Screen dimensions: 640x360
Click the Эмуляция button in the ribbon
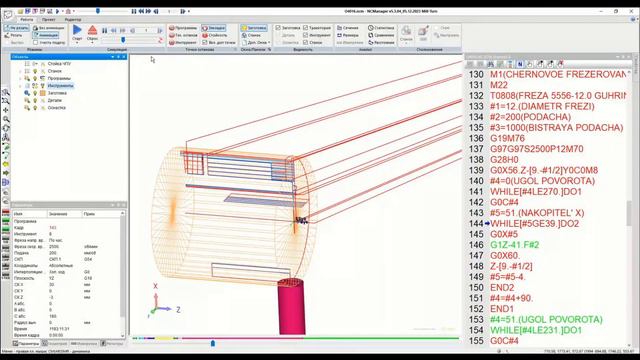(213, 28)
